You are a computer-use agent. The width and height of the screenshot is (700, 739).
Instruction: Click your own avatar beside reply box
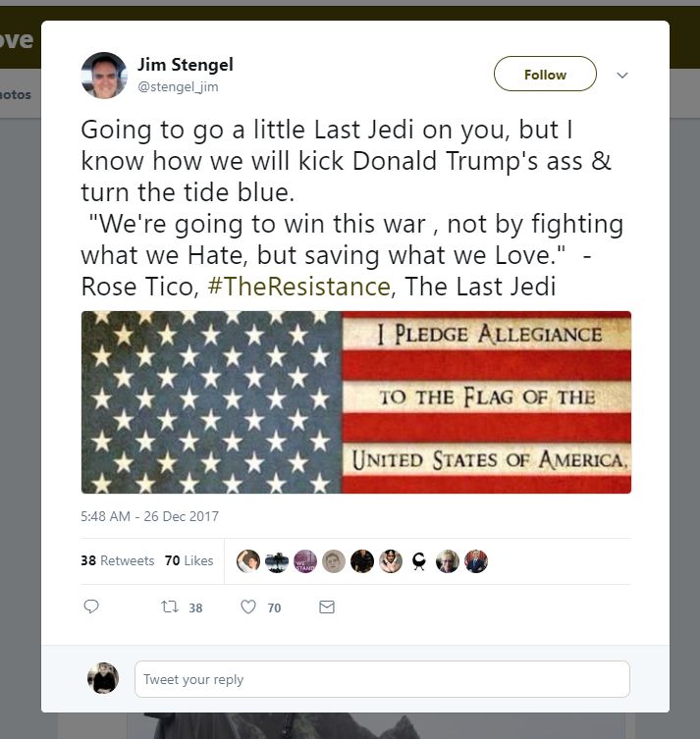coord(103,678)
